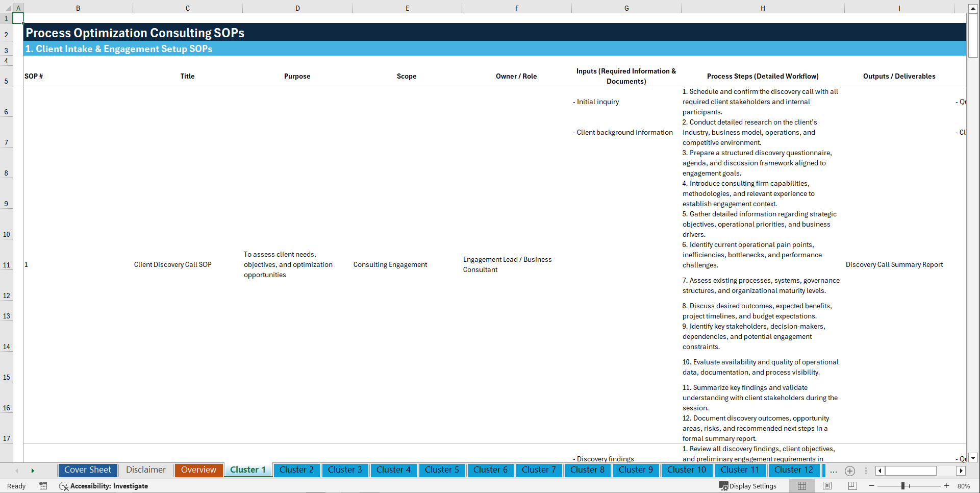Open the Cover Sheet tab
Image resolution: width=980 pixels, height=493 pixels.
pyautogui.click(x=88, y=470)
